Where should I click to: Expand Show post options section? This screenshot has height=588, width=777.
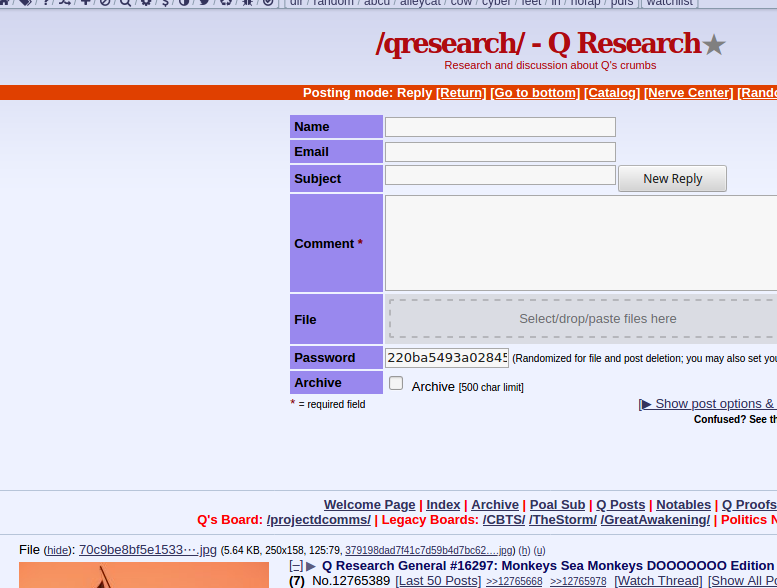(709, 404)
